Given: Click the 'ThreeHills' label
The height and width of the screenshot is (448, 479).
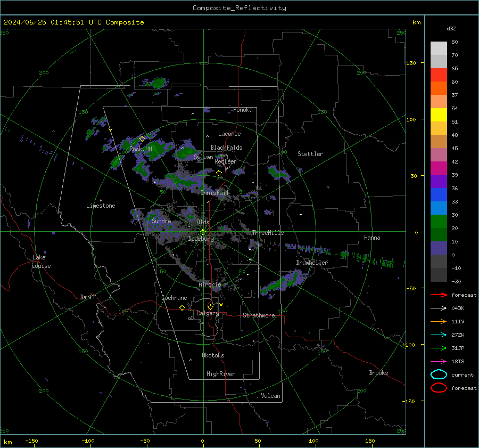Looking at the screenshot, I should tap(268, 233).
